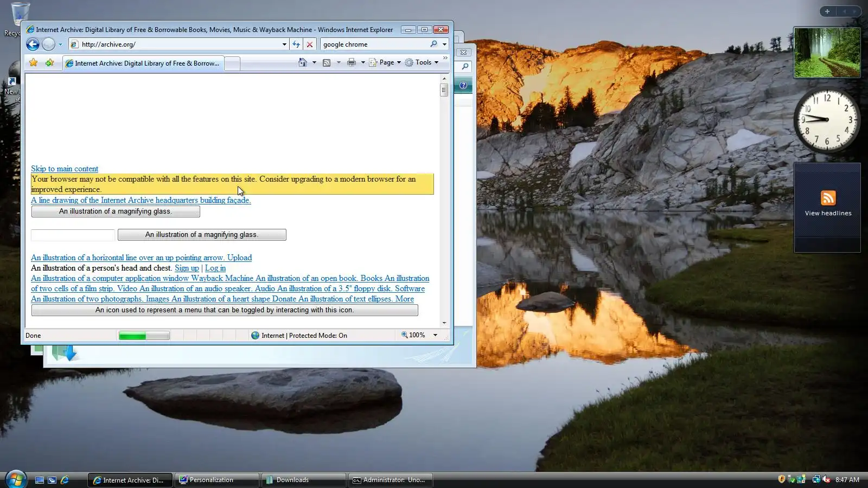This screenshot has height=488, width=868.
Task: Click the help icon in background window
Action: coord(463,85)
